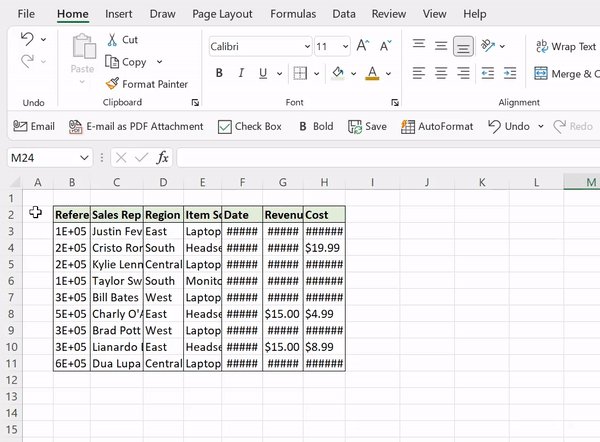Click the Increase Indent icon
The width and height of the screenshot is (600, 442).
pos(510,73)
